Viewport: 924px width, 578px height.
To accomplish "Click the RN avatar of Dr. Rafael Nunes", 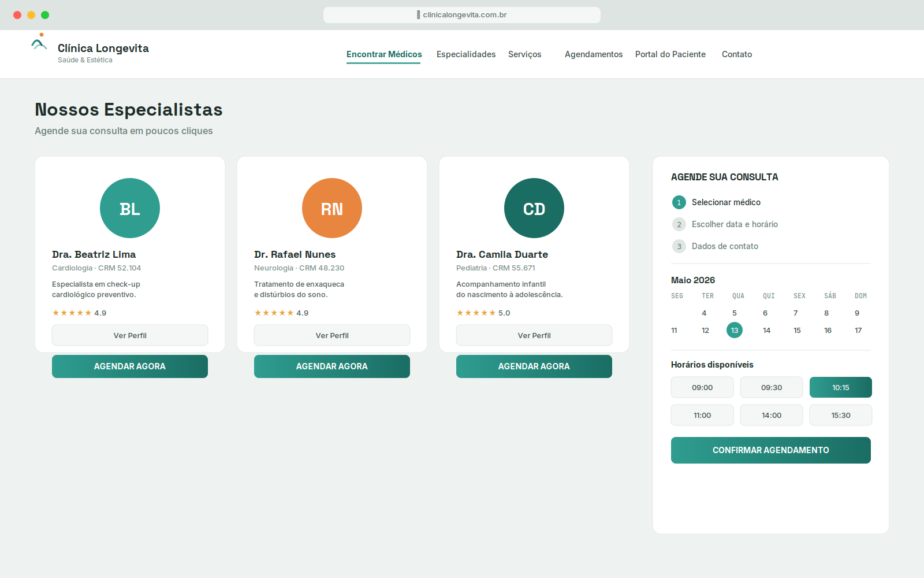I will coord(332,208).
